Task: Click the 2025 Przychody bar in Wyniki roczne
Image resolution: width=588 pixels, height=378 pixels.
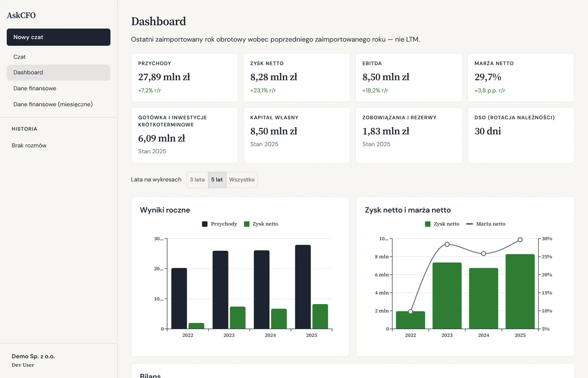Action: [303, 287]
